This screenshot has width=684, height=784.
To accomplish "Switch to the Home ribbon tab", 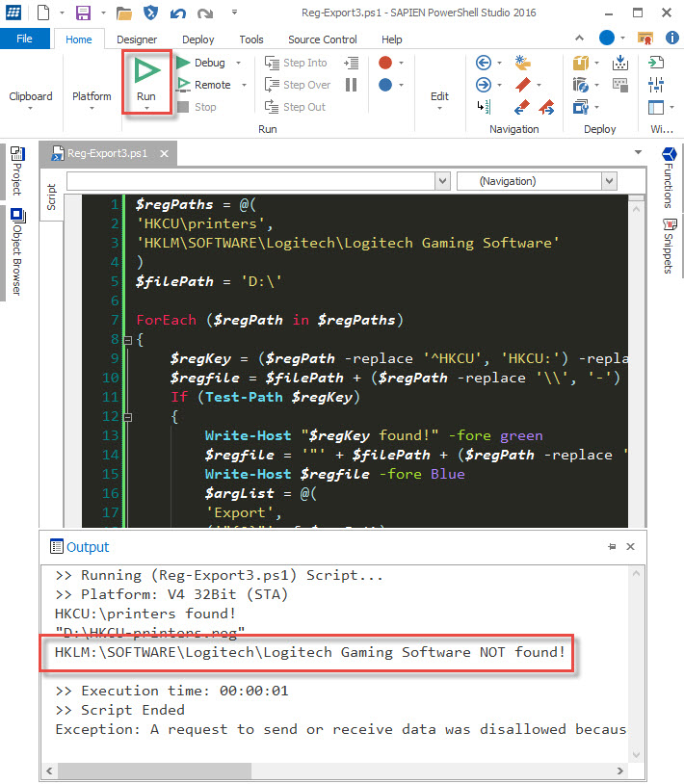I will tap(78, 39).
